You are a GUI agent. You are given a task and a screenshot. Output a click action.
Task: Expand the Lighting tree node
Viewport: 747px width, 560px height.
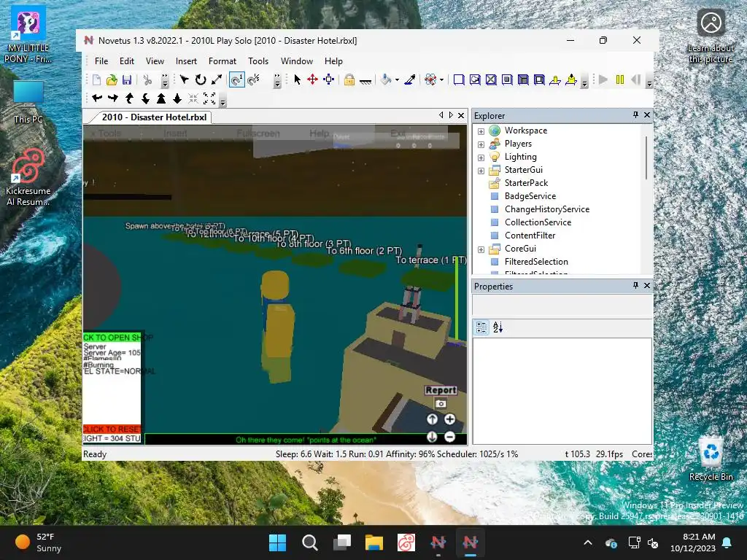click(x=481, y=157)
